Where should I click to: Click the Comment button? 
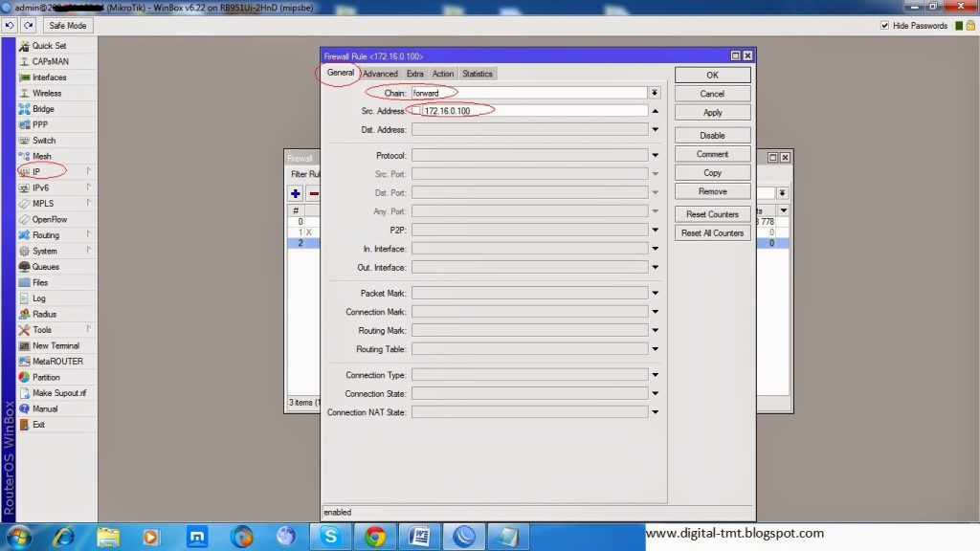(712, 154)
